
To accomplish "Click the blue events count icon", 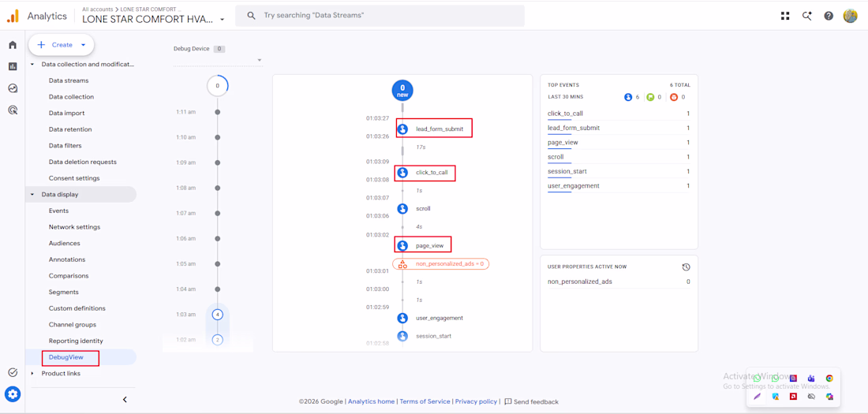I will (628, 97).
